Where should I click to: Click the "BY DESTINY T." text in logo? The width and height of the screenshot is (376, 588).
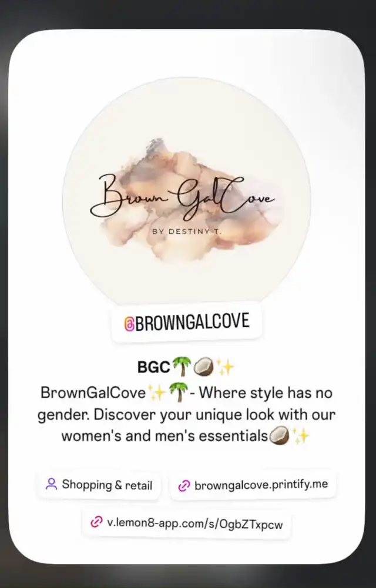click(x=186, y=231)
